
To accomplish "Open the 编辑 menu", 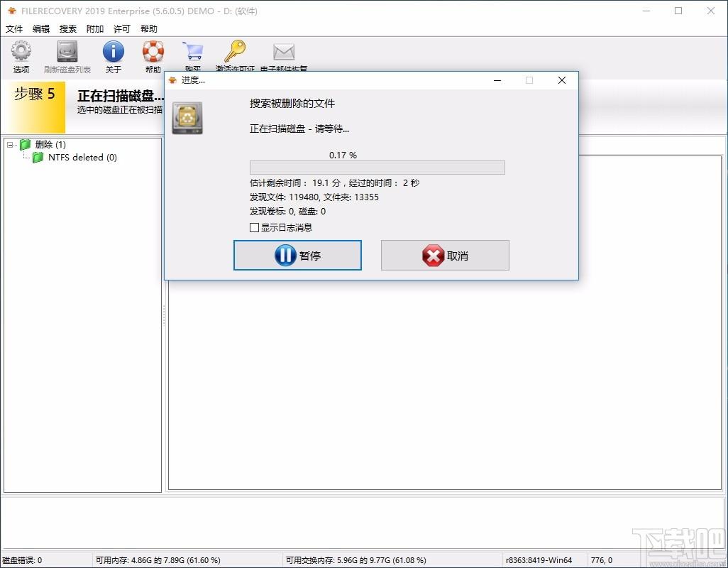I will coord(41,29).
